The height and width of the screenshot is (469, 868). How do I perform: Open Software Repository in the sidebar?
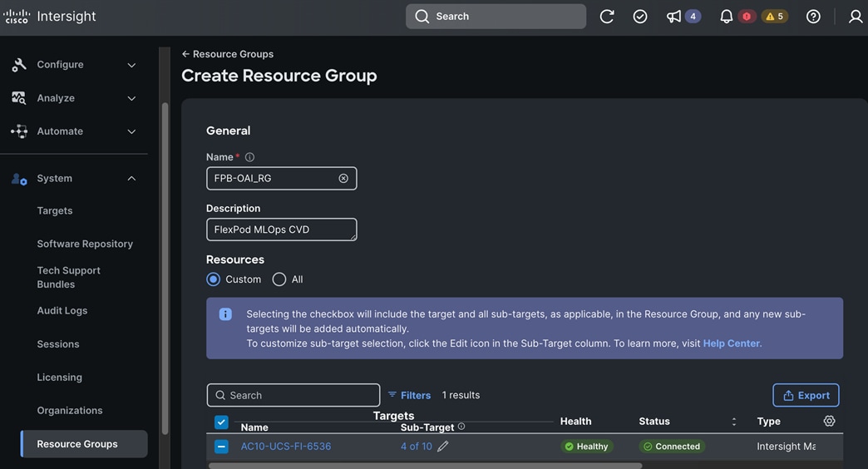pos(85,244)
